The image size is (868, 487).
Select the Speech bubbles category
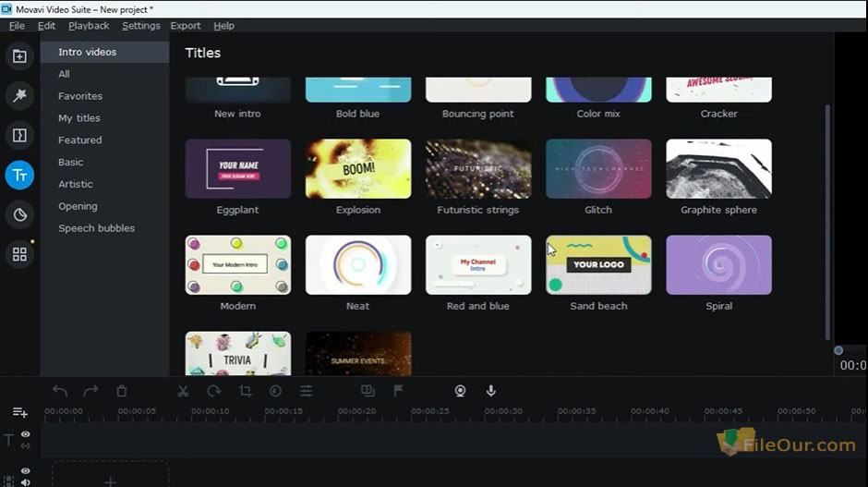[x=104, y=228]
